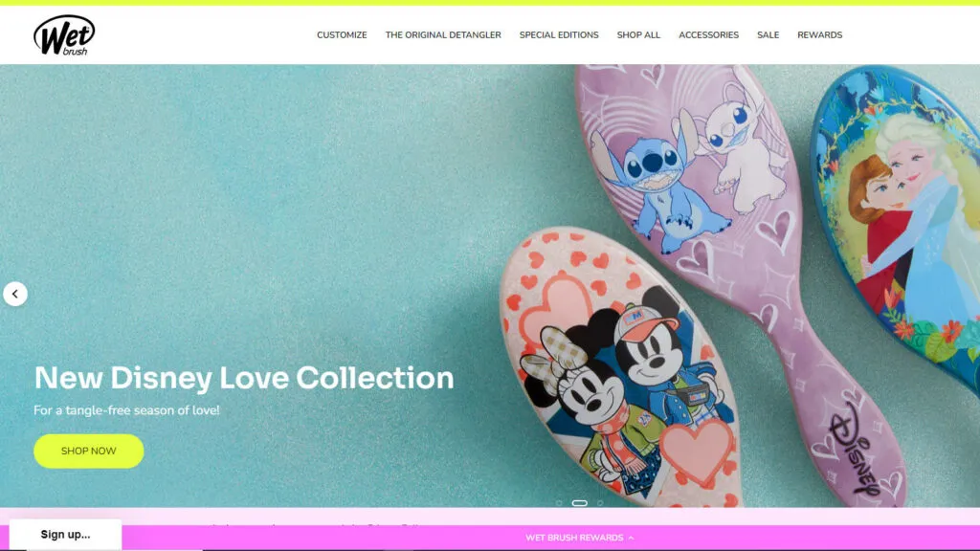Click the New Disney Love Collection headline

[244, 378]
